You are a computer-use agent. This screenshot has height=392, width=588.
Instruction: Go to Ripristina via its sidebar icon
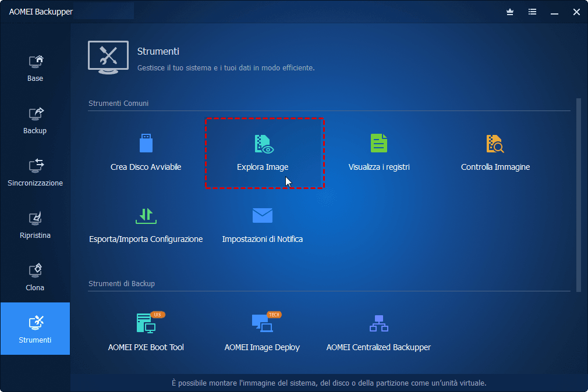36,219
